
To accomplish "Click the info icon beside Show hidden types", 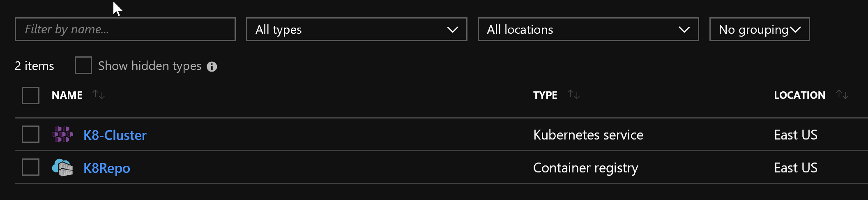I will coord(212,67).
